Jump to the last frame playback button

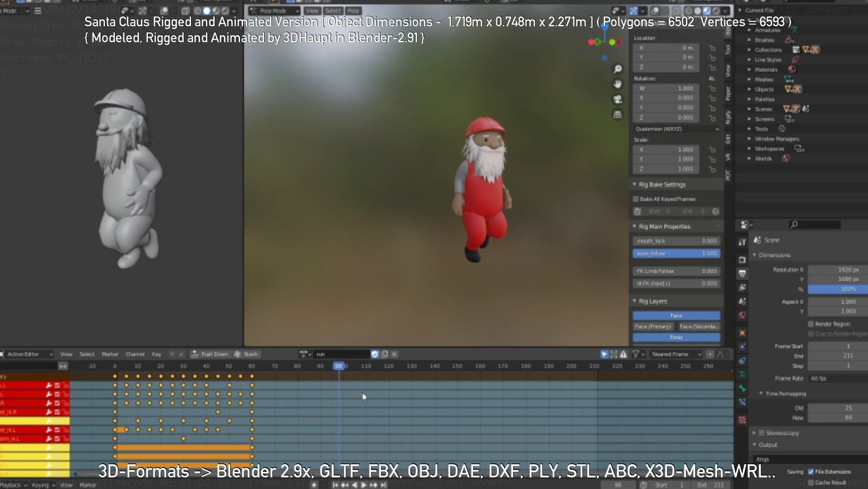click(384, 485)
